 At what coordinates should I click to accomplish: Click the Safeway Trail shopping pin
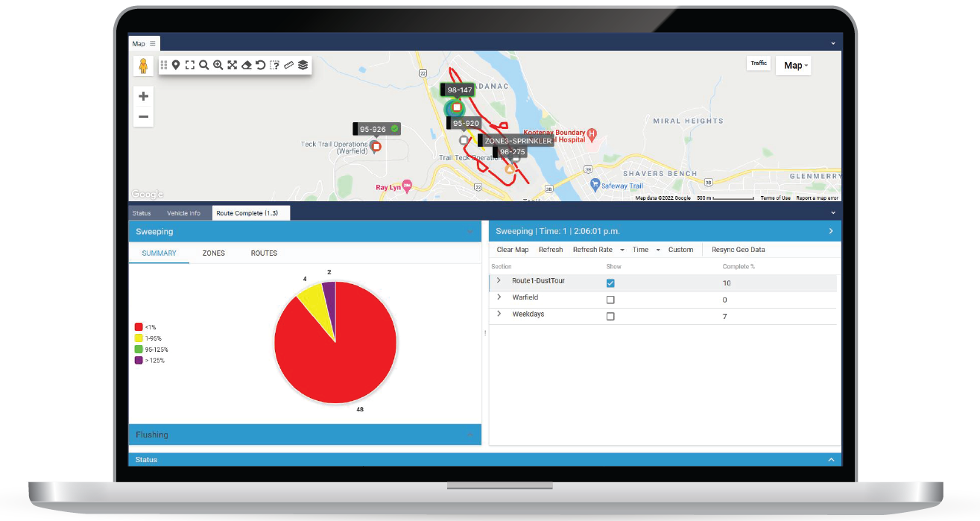coord(595,183)
